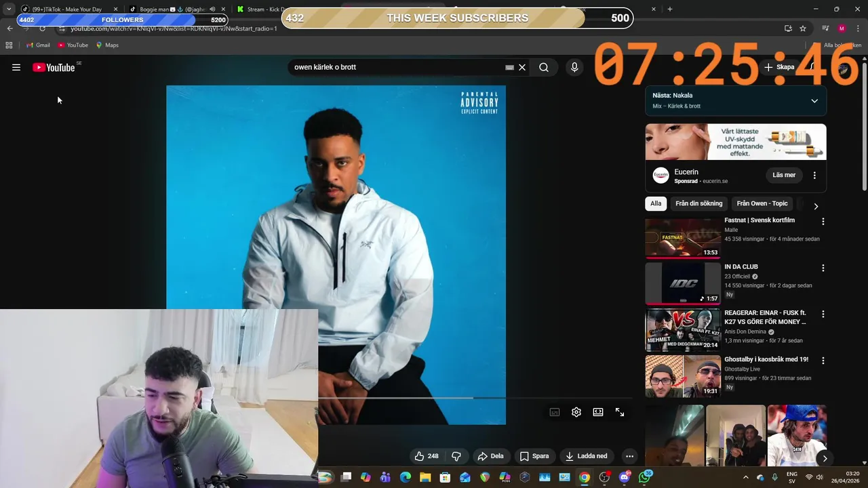The width and height of the screenshot is (868, 488).
Task: Open the Eucerin ad options menu
Action: [814, 175]
